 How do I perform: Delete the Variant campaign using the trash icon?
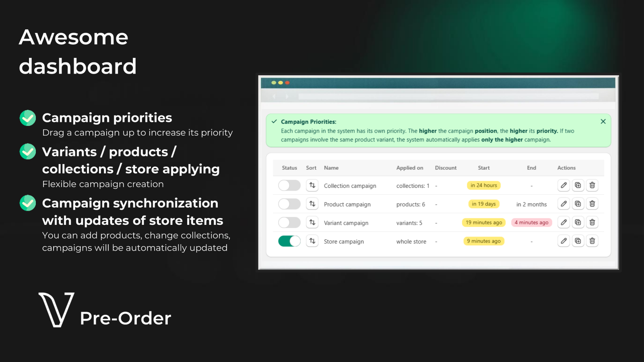pyautogui.click(x=592, y=222)
